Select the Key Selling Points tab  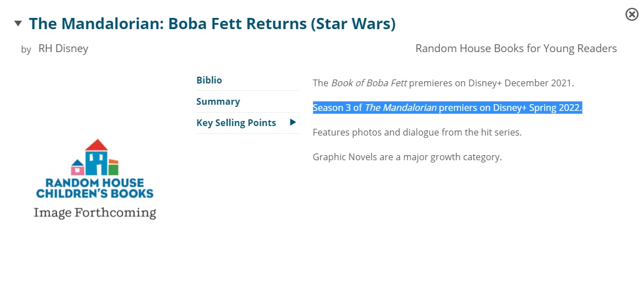click(236, 123)
